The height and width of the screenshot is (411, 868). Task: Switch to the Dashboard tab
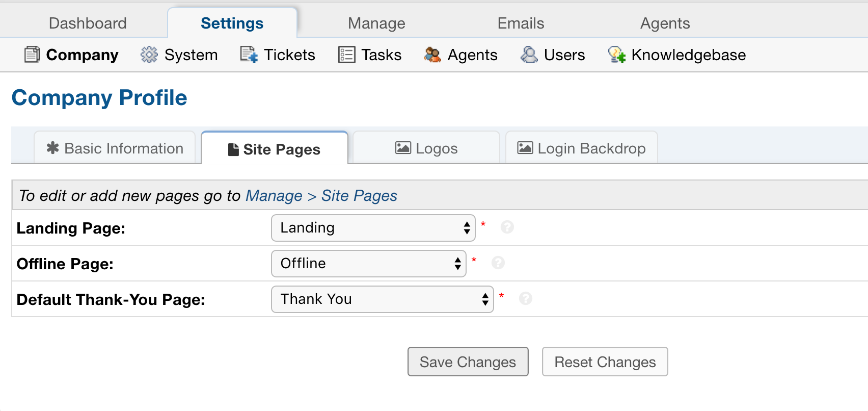(x=87, y=23)
